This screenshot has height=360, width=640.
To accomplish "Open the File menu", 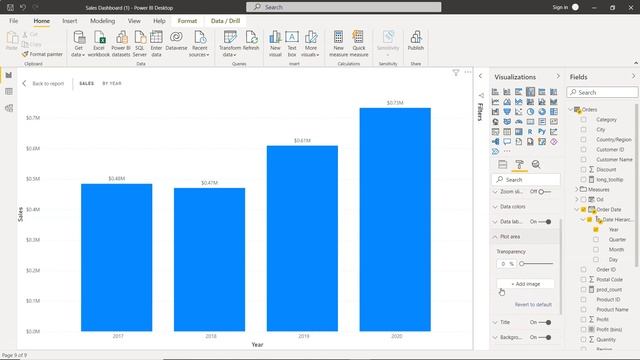I will tap(13, 21).
